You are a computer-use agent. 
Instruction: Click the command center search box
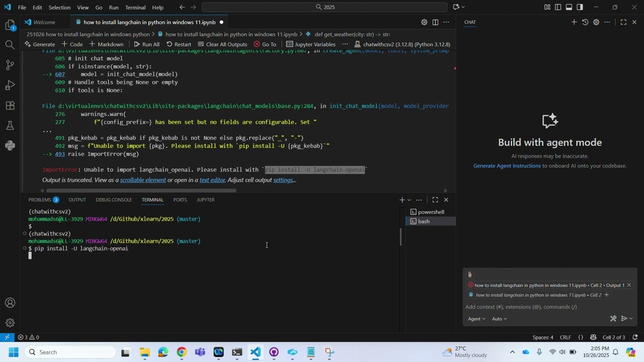click(x=325, y=7)
